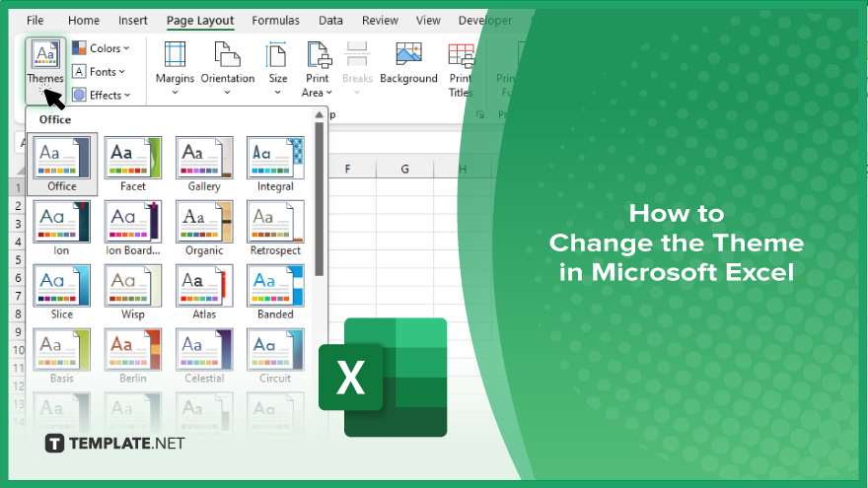This screenshot has height=488, width=868.
Task: Open the Developer tab
Action: click(485, 21)
